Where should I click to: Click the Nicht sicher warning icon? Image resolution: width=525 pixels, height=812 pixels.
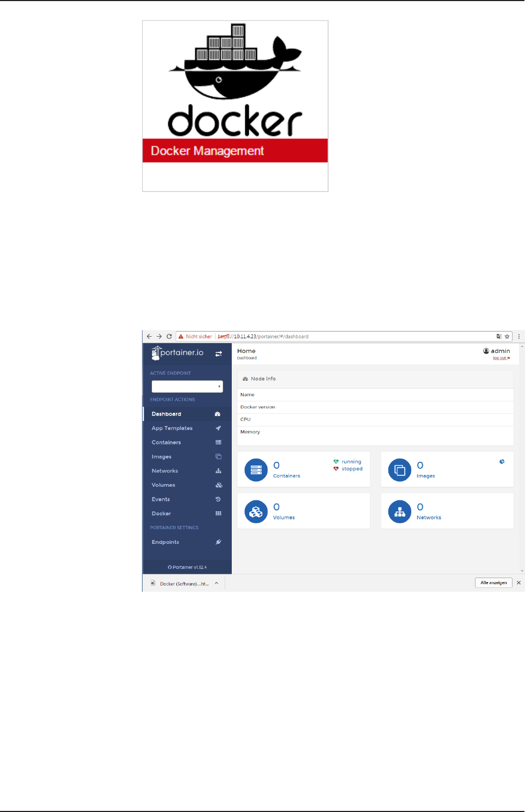(181, 337)
